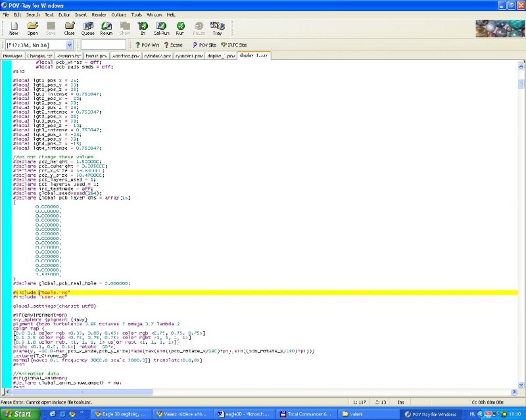Click the Tray toolbar icon

coord(218,28)
